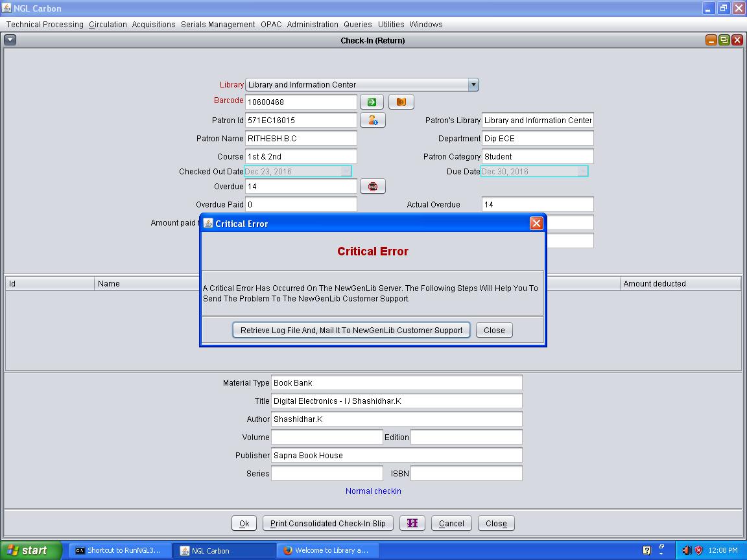This screenshot has height=560, width=747.
Task: Open the Due Date picker dropdown
Action: coord(582,172)
